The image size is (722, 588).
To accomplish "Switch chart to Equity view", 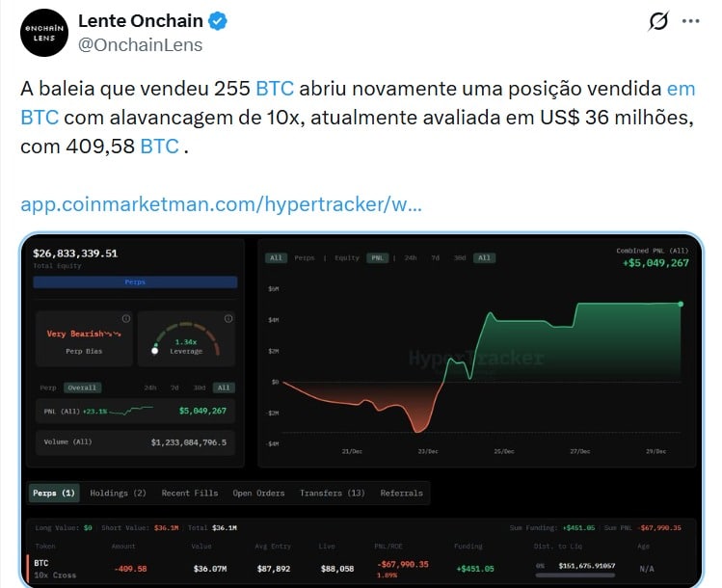I will click(346, 258).
